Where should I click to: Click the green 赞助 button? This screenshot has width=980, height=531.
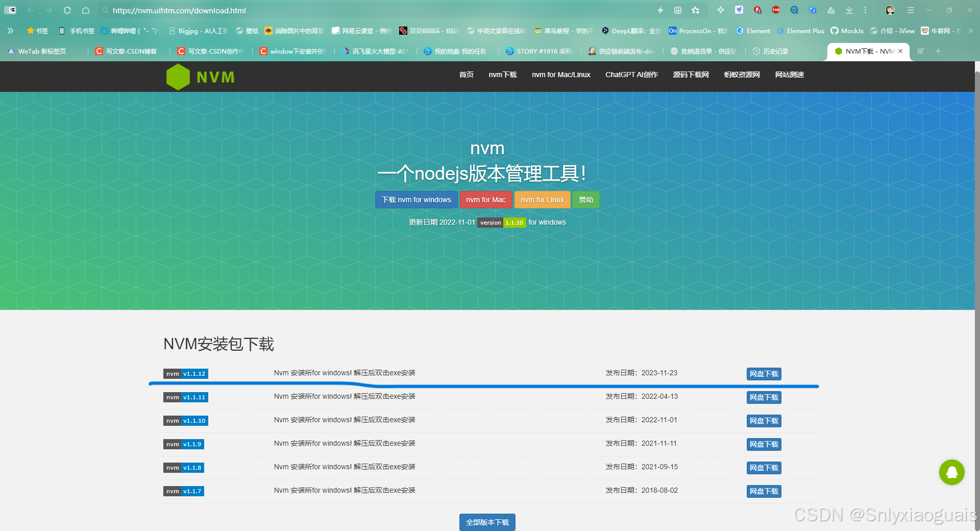click(586, 200)
